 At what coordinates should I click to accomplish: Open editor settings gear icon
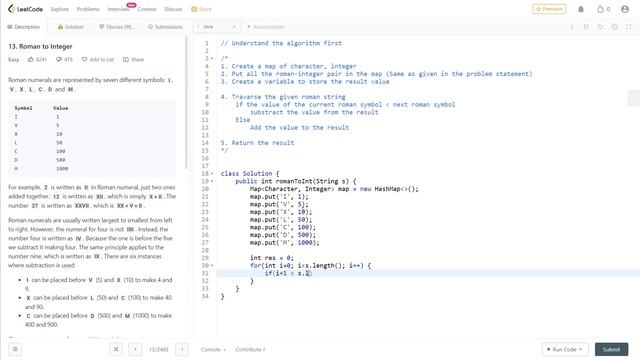pyautogui.click(x=614, y=27)
